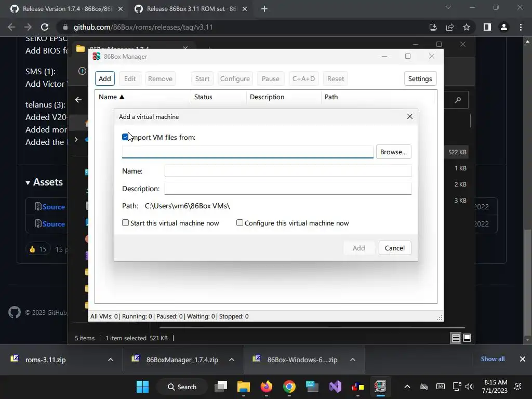Sort VM list by Status column header
This screenshot has height=399, width=532.
point(219,97)
